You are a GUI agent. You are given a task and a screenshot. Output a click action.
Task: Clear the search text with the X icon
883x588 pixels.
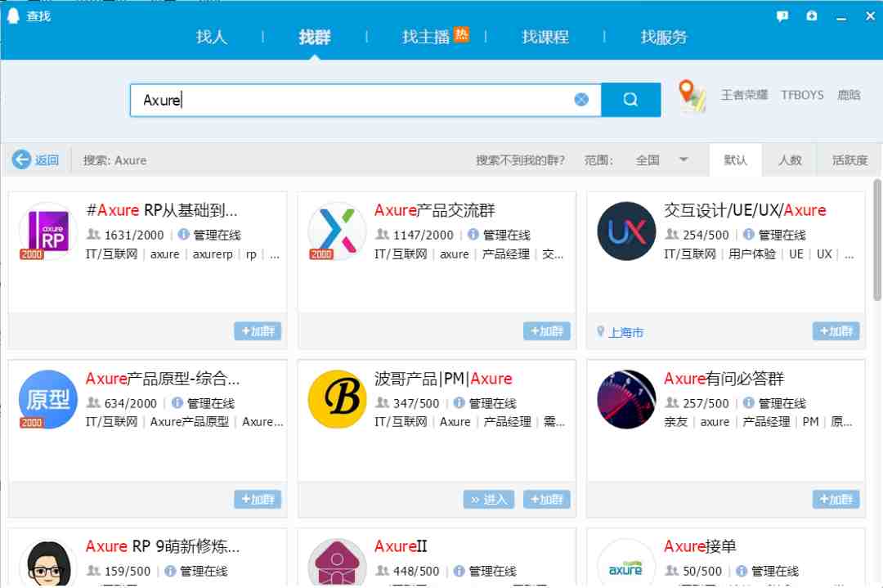(581, 100)
